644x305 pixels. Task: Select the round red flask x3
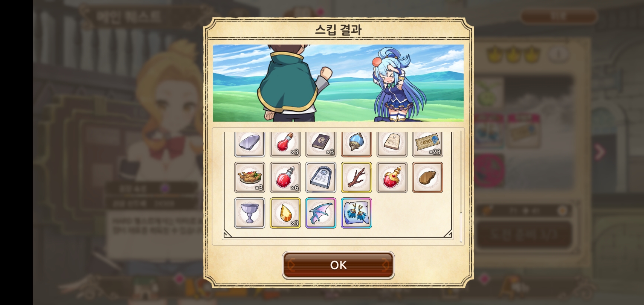pos(285,144)
